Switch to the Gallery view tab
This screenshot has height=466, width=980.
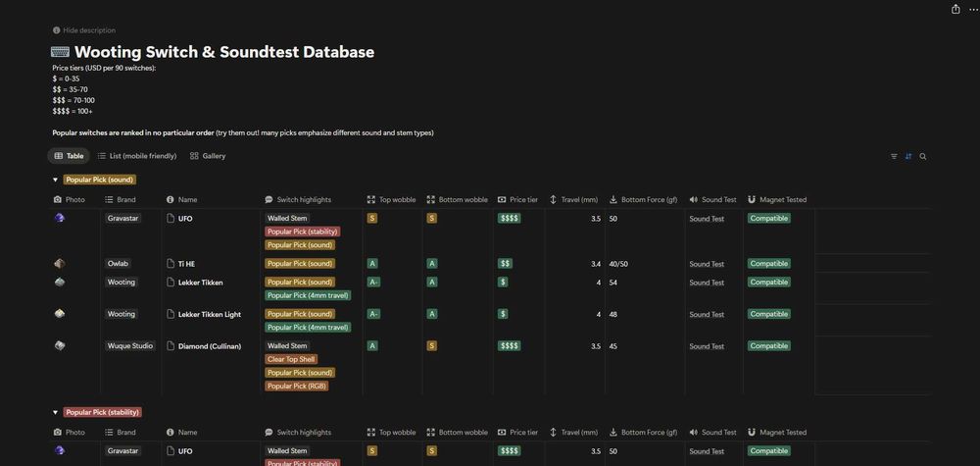coord(208,156)
